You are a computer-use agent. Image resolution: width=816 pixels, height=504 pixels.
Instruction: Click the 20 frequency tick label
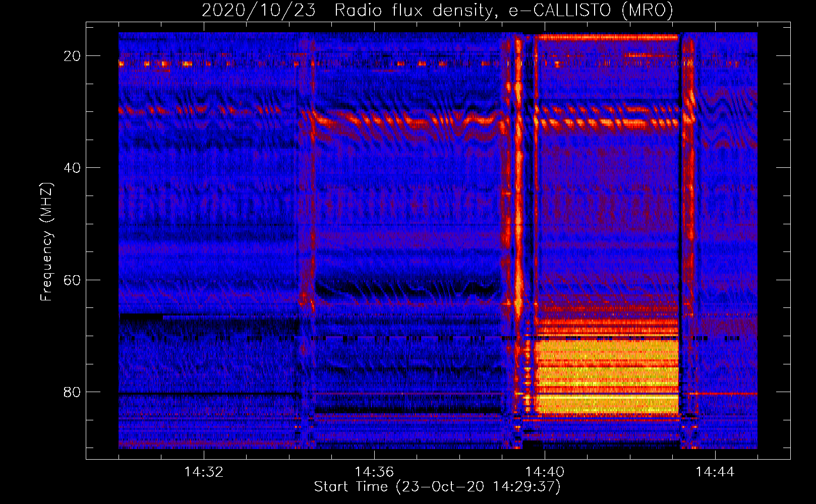point(72,56)
